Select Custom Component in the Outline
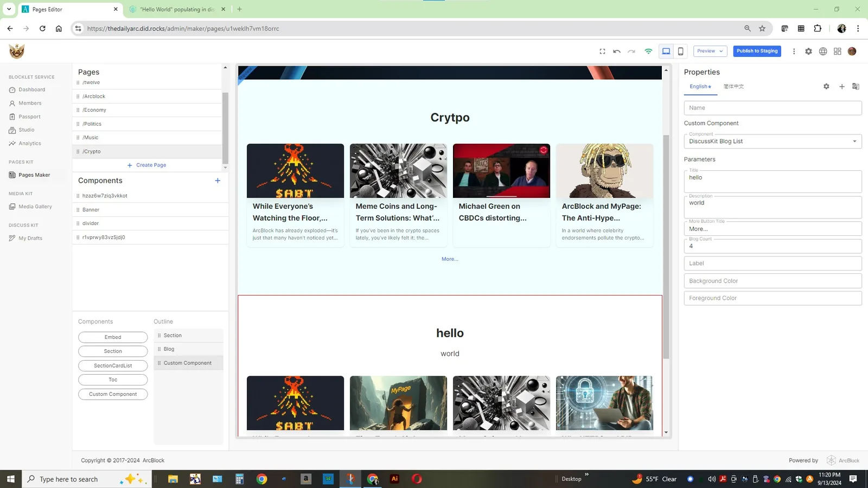The image size is (868, 488). pyautogui.click(x=188, y=363)
